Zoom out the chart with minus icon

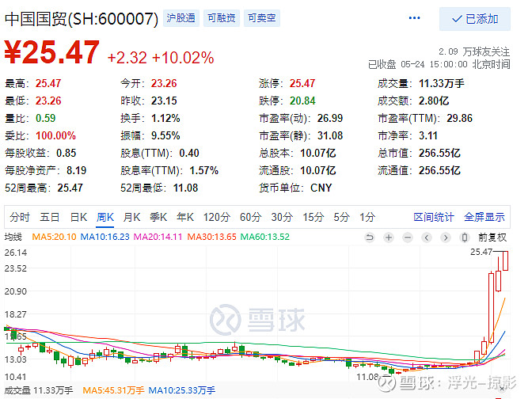coord(408,237)
